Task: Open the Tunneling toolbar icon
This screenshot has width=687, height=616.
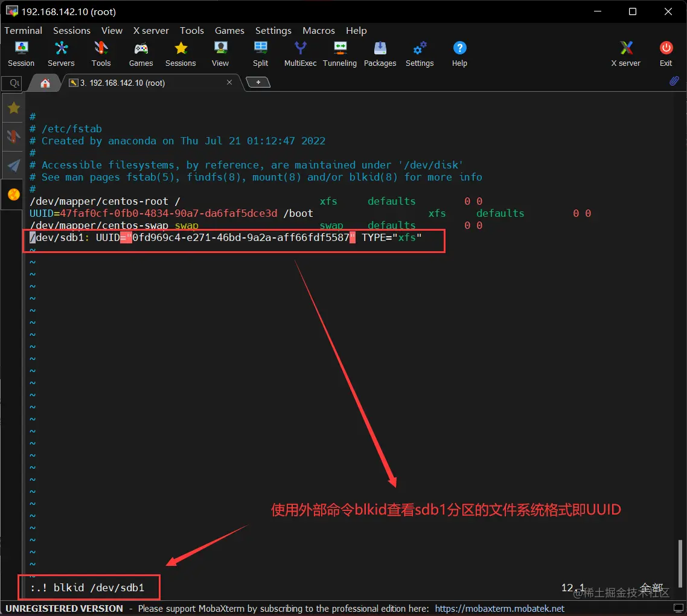Action: click(340, 54)
